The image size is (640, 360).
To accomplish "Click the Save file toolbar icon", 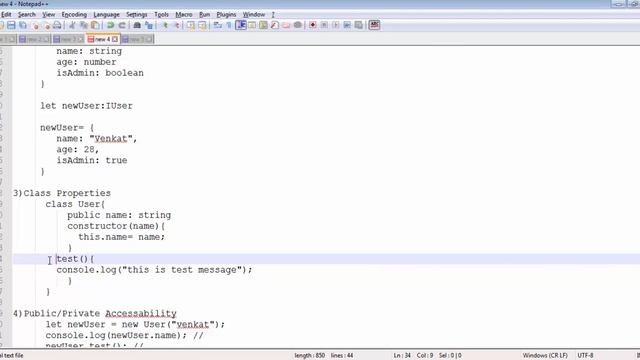I will [11, 25].
